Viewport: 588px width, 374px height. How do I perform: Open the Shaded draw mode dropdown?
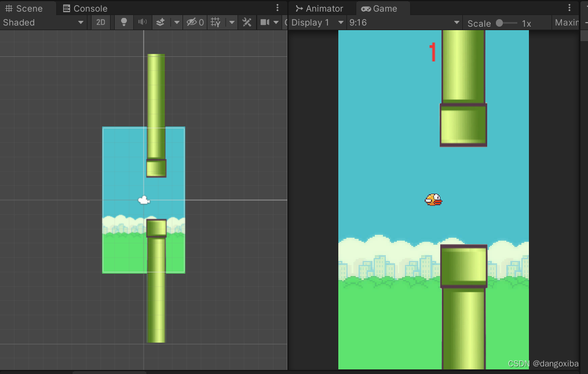pyautogui.click(x=43, y=23)
